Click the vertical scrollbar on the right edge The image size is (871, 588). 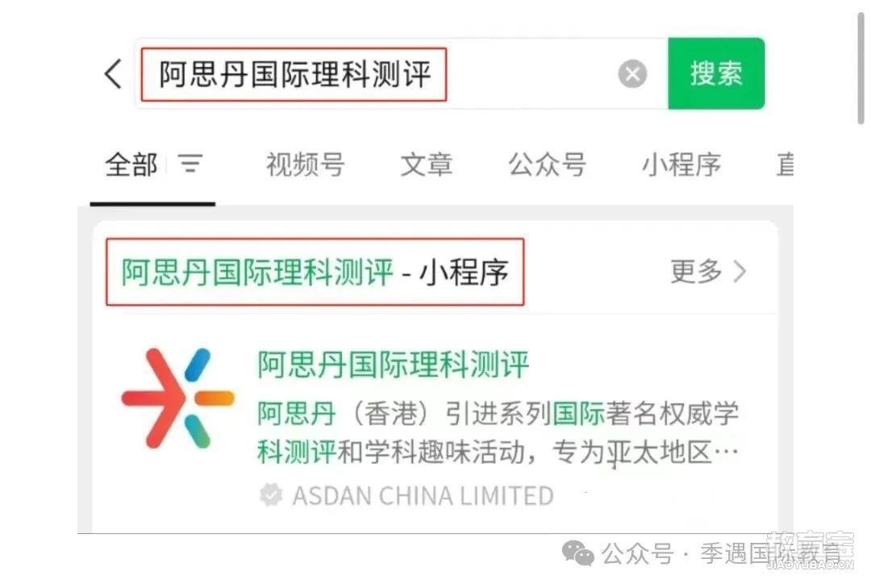[x=861, y=69]
